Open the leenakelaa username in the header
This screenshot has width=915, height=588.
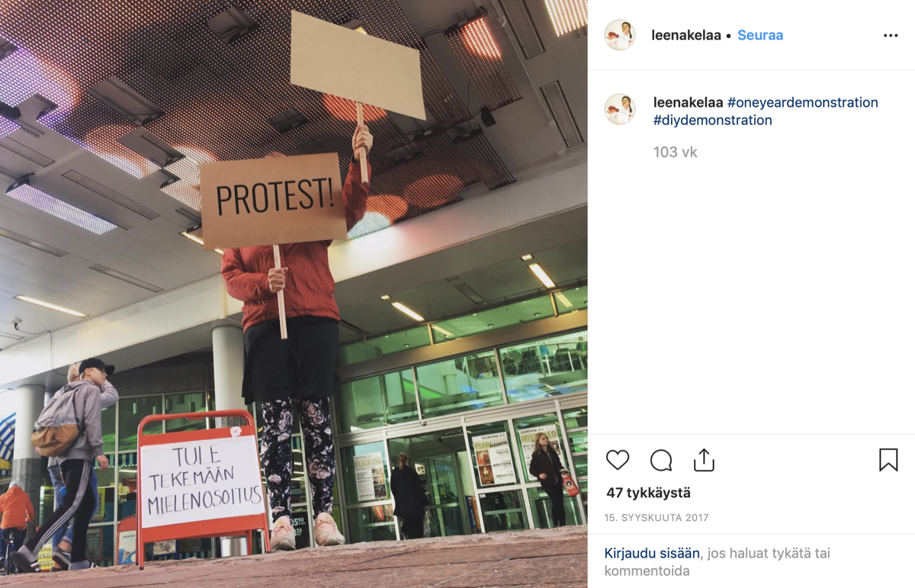(x=686, y=35)
